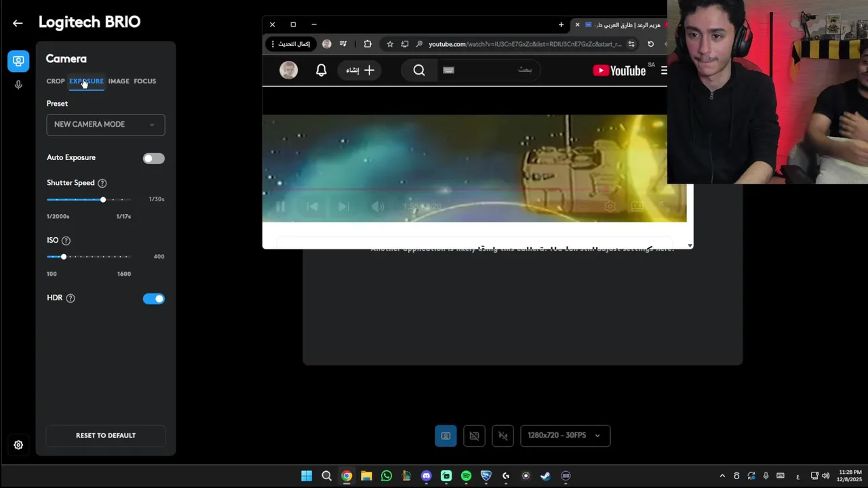Show hidden system tray icons chevron

722,476
